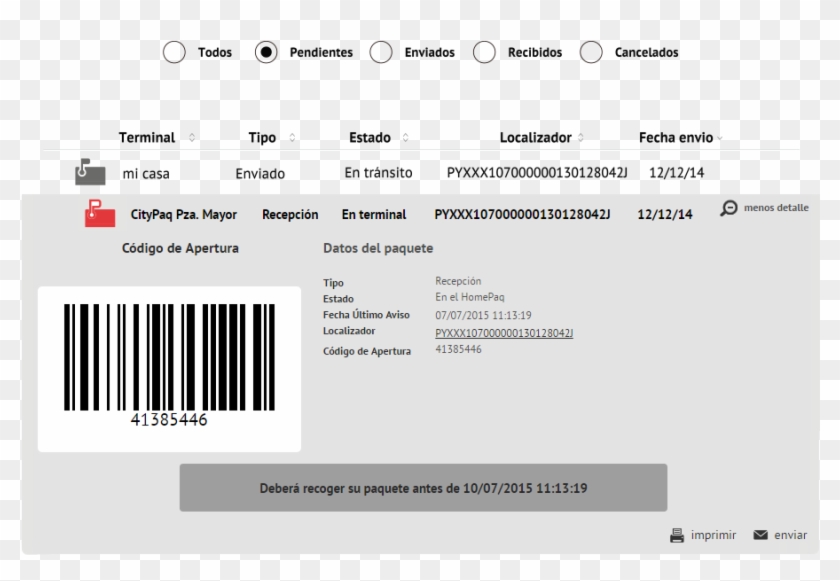This screenshot has height=581, width=840.
Task: Collapse details via menos detalle
Action: 776,208
